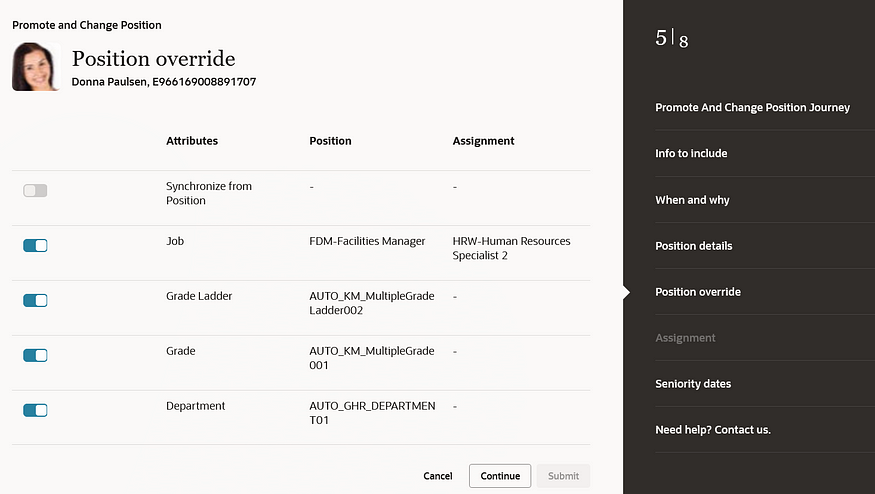Toggle the Department override switch

pos(35,410)
